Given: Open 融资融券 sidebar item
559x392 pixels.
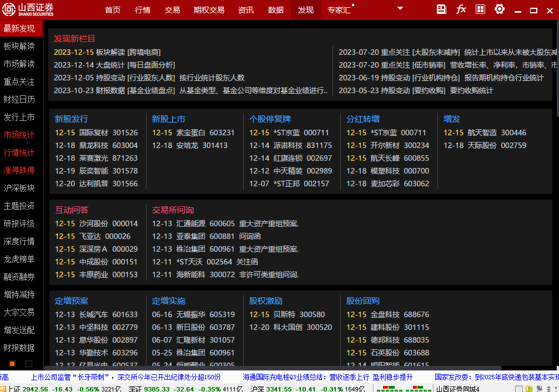Looking at the screenshot, I should 19,277.
